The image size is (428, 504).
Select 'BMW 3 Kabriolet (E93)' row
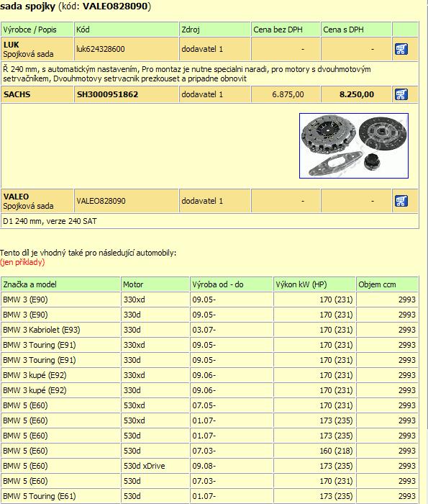click(x=209, y=330)
